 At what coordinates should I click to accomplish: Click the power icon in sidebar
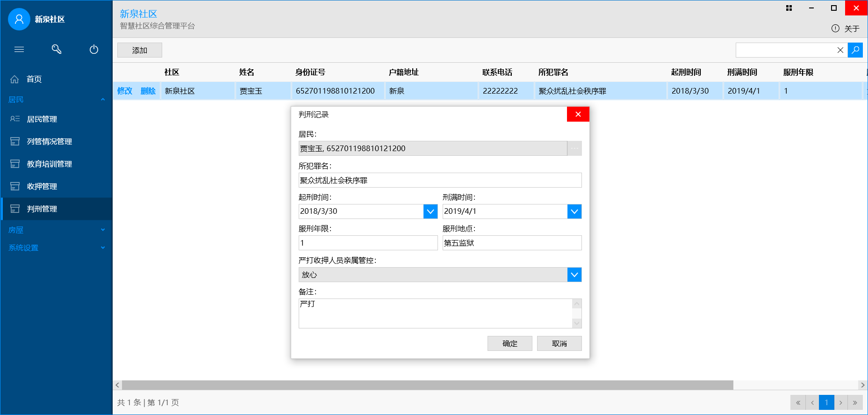click(x=94, y=49)
